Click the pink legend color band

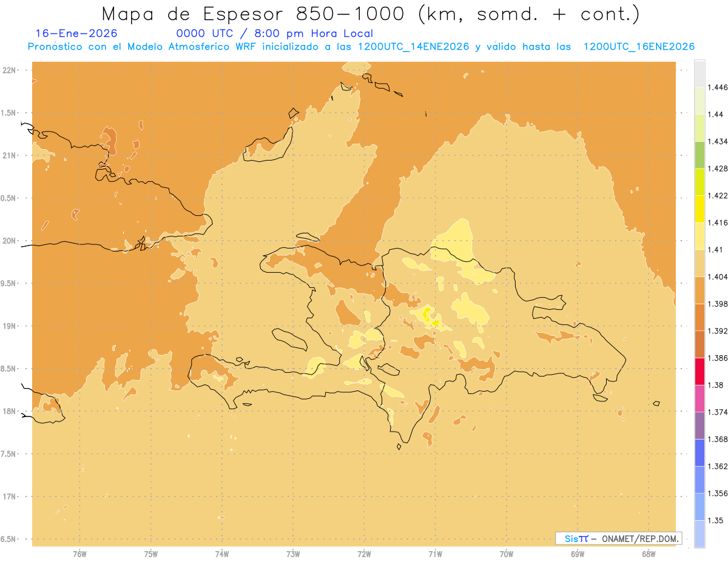[699, 398]
